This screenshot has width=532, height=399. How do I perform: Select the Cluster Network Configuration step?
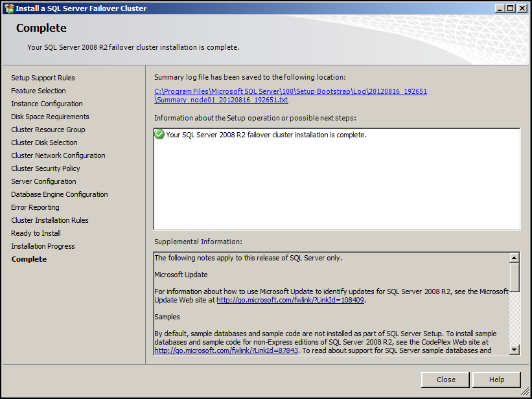tap(58, 155)
